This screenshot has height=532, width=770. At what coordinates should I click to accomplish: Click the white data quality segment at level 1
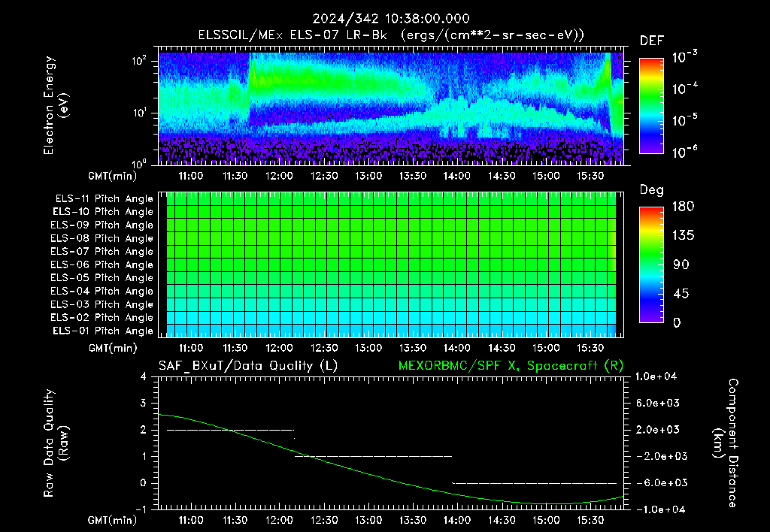pyautogui.click(x=373, y=456)
